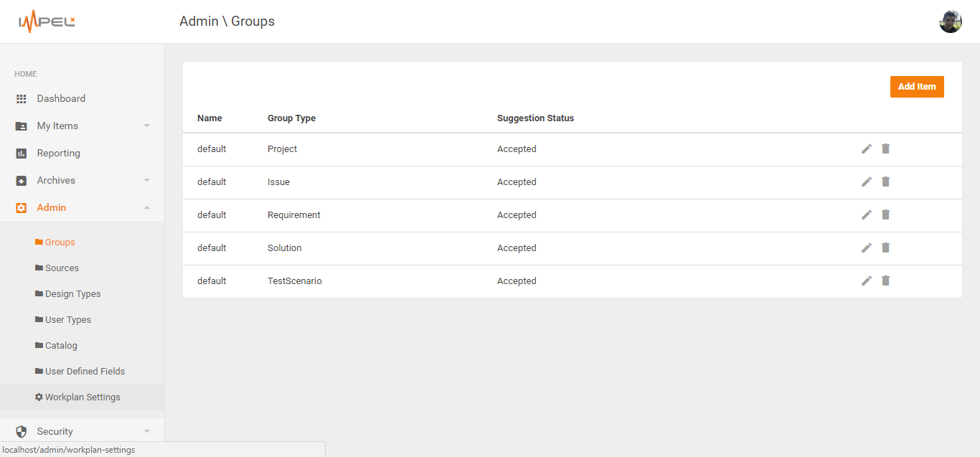Open Workplan Settings
Screen dimensions: 980x457
tap(82, 397)
